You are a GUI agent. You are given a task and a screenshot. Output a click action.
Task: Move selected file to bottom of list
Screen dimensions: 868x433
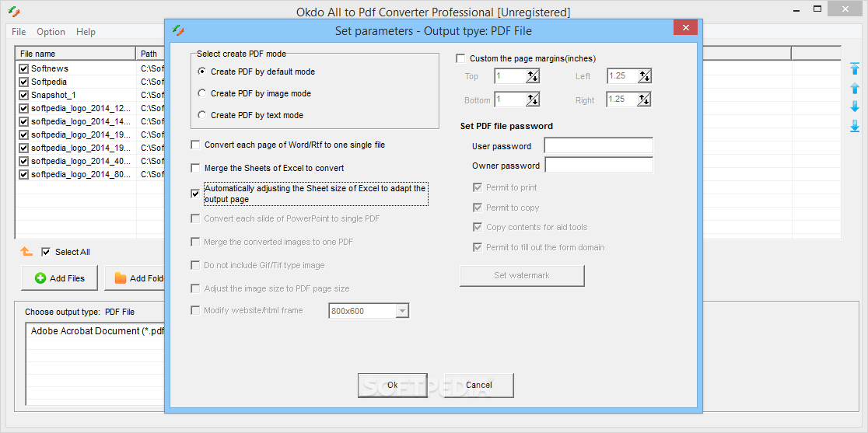click(x=855, y=126)
